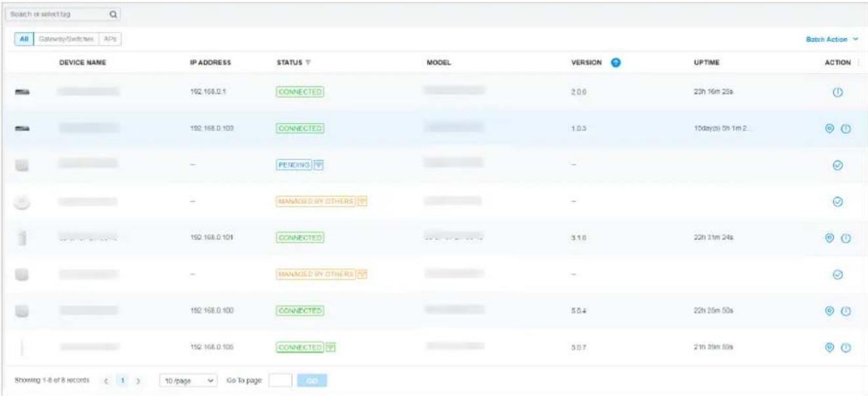Image resolution: width=868 pixels, height=396 pixels.
Task: Click the blue upgrade icon beside VERSION
Action: click(616, 62)
